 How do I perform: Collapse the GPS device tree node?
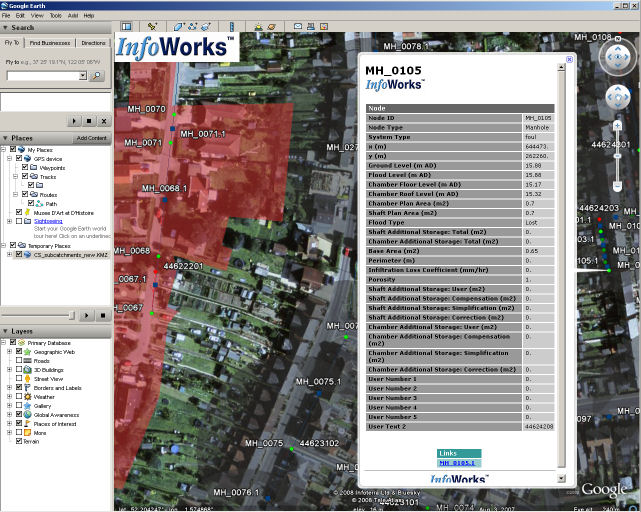pyautogui.click(x=9, y=158)
